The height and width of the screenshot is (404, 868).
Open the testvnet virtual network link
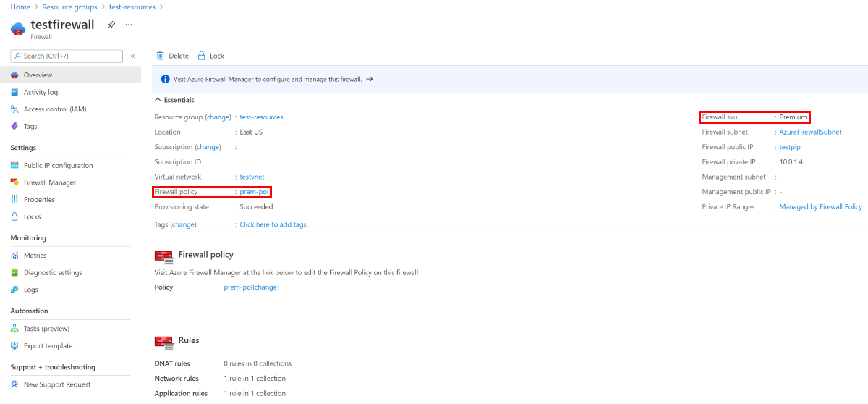[x=252, y=177]
